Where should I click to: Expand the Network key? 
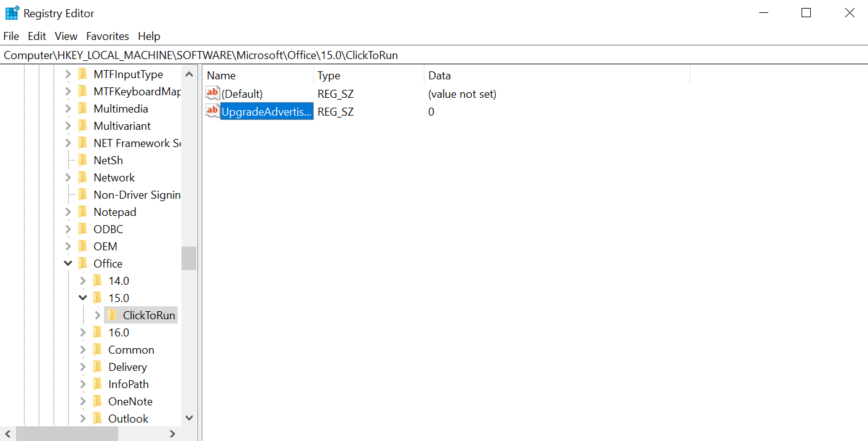click(68, 178)
